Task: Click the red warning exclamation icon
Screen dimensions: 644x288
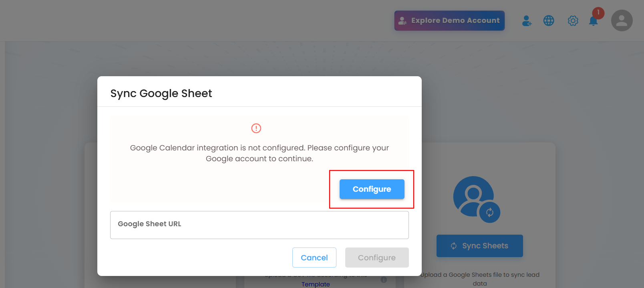Action: click(256, 128)
